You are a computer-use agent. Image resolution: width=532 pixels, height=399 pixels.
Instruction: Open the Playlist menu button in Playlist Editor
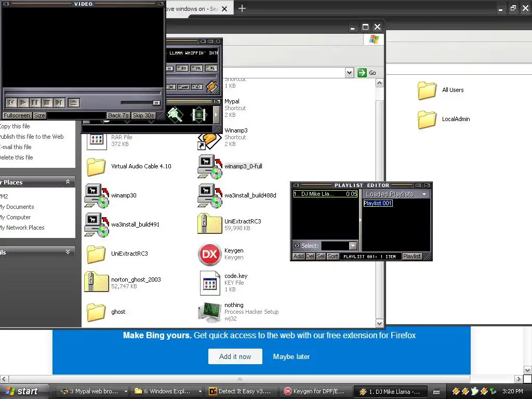point(411,257)
